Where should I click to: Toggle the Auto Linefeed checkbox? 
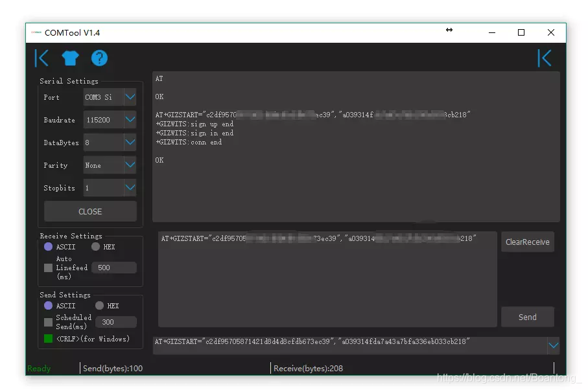point(48,268)
